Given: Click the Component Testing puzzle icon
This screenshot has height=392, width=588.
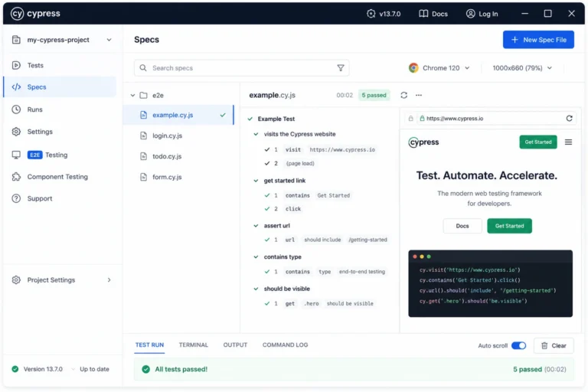Looking at the screenshot, I should click(16, 177).
